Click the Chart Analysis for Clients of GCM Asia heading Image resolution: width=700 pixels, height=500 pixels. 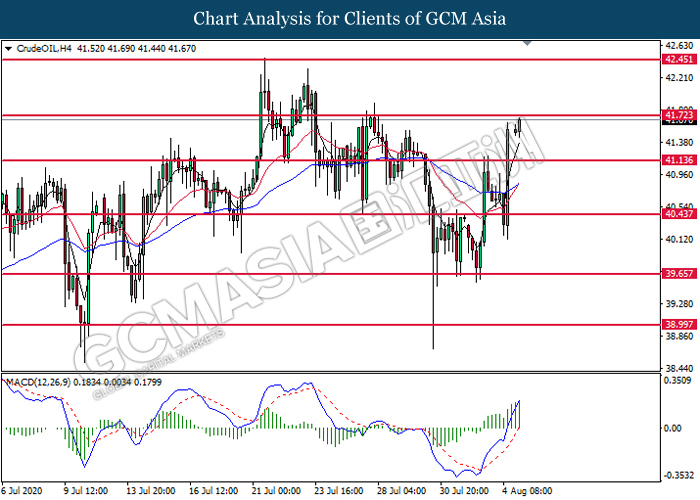(350, 19)
